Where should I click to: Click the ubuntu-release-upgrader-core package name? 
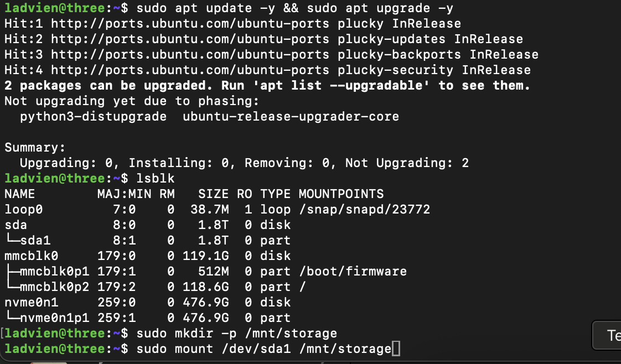coord(291,117)
